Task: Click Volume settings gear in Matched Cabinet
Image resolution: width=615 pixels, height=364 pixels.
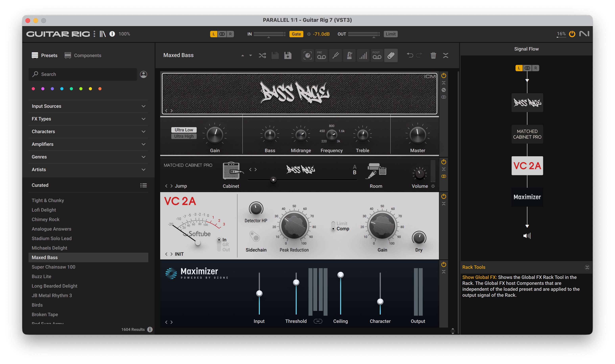Action: [x=433, y=186]
